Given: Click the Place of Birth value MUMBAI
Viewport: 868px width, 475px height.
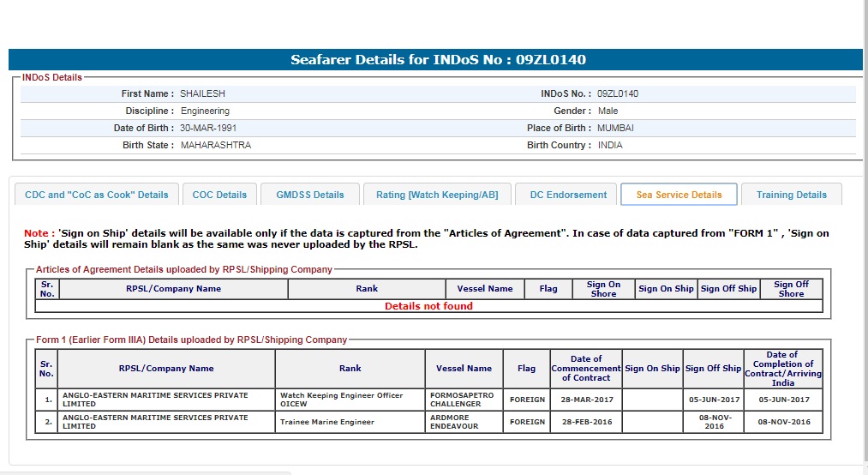Looking at the screenshot, I should point(615,128).
